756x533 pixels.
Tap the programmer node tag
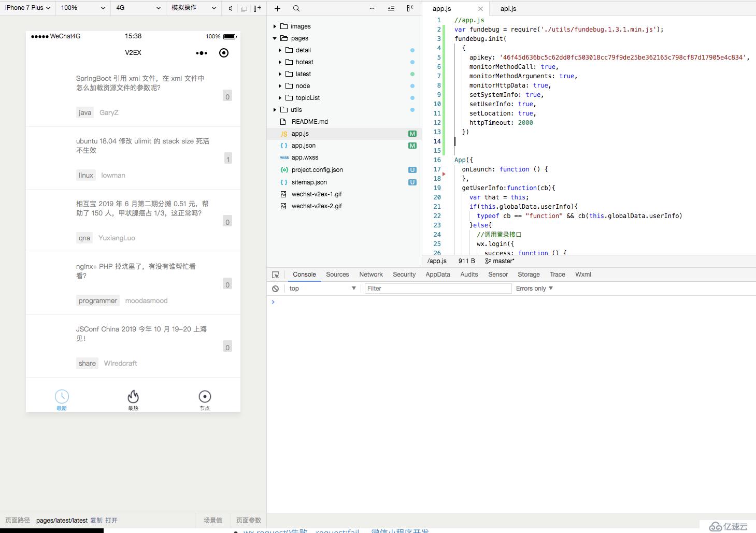[x=98, y=300]
